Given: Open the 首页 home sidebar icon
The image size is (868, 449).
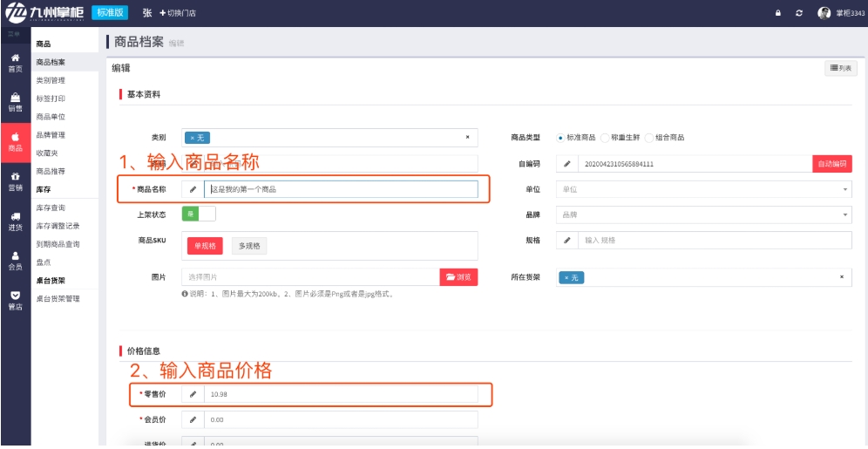Looking at the screenshot, I should pos(16,63).
